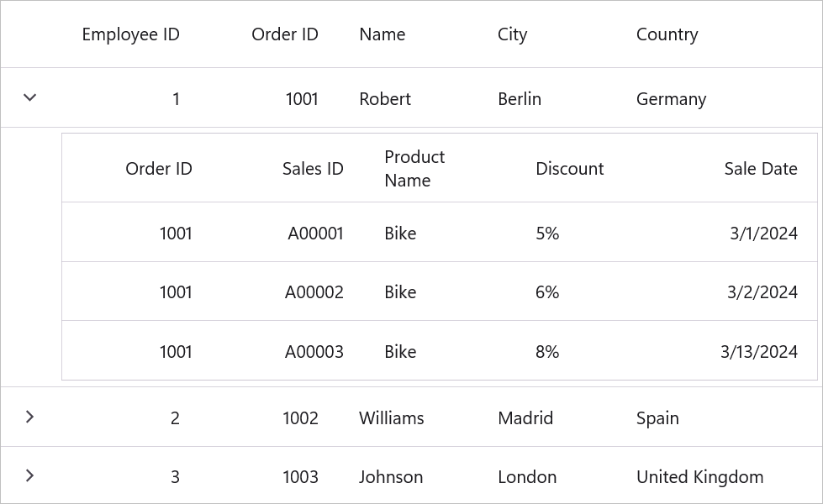823x504 pixels.
Task: Collapse the expanded Robert row
Action: 30,97
